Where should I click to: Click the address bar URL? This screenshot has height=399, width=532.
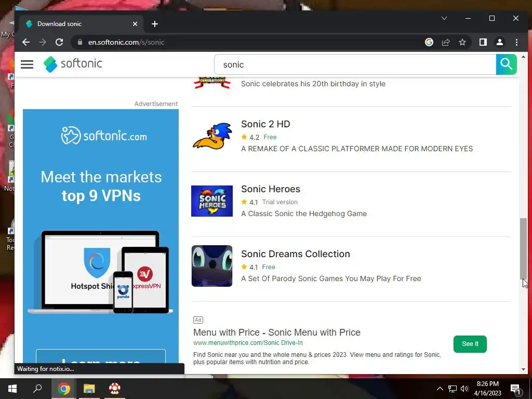(126, 42)
